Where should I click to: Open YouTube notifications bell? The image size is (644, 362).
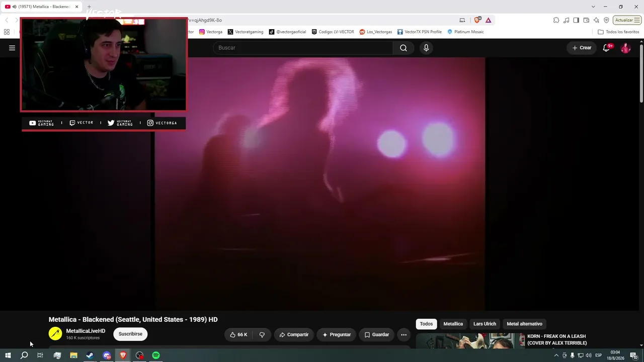point(607,48)
